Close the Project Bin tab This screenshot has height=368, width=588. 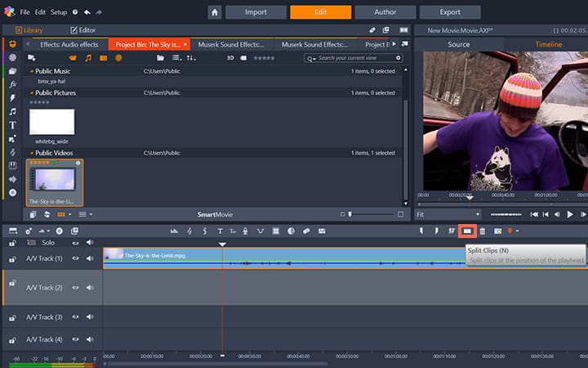185,44
